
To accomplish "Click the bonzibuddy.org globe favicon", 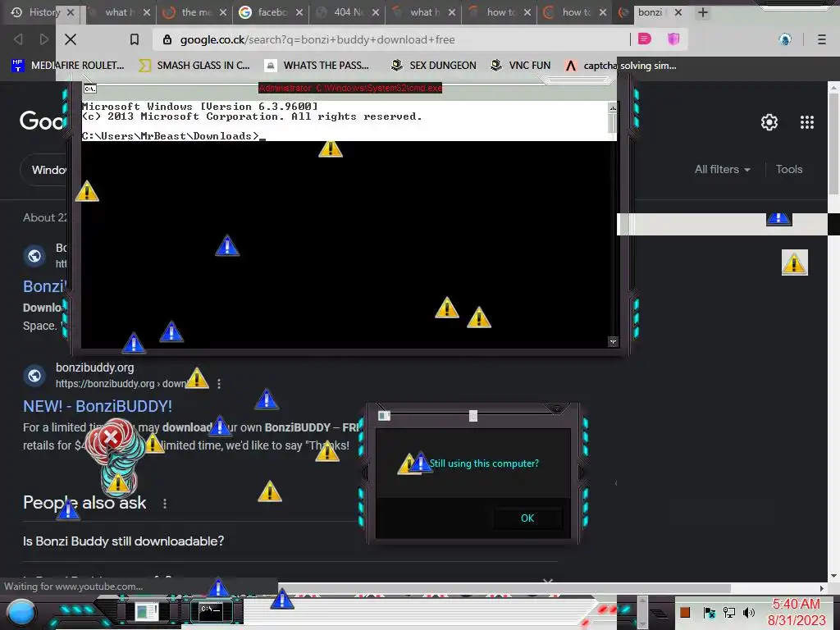I will [34, 376].
